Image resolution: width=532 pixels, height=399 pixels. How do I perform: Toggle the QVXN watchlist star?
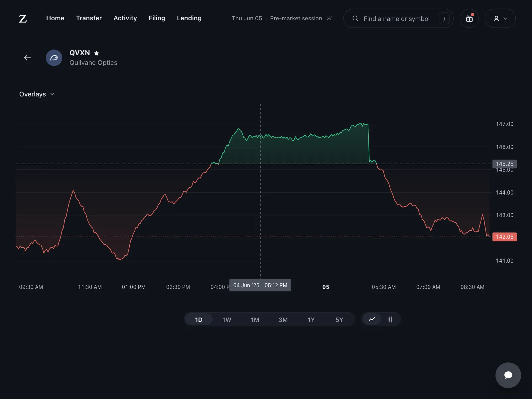click(x=96, y=53)
